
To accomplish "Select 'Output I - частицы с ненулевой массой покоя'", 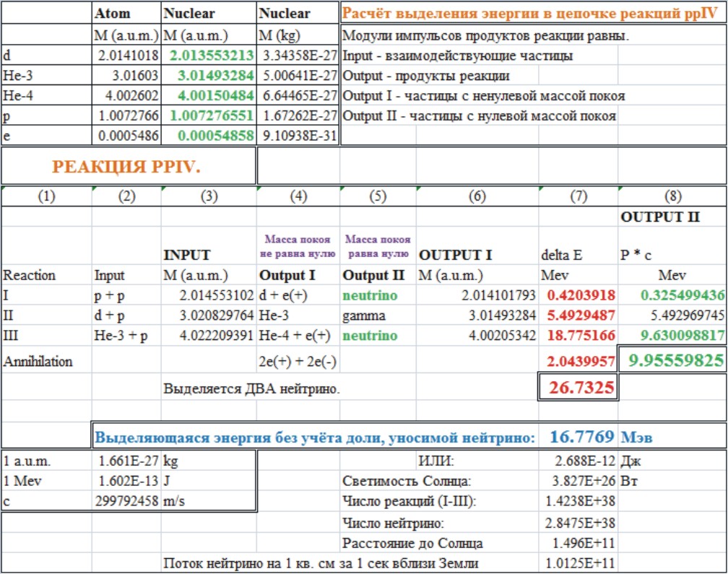I will pyautogui.click(x=483, y=95).
